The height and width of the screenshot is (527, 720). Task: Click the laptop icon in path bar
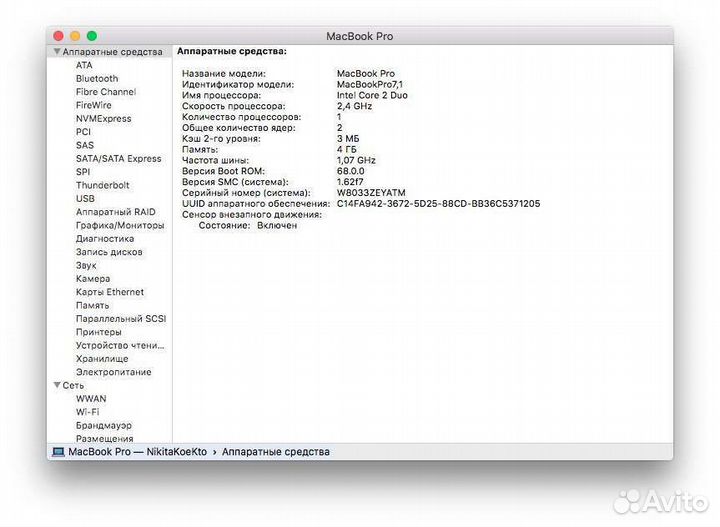(58, 452)
